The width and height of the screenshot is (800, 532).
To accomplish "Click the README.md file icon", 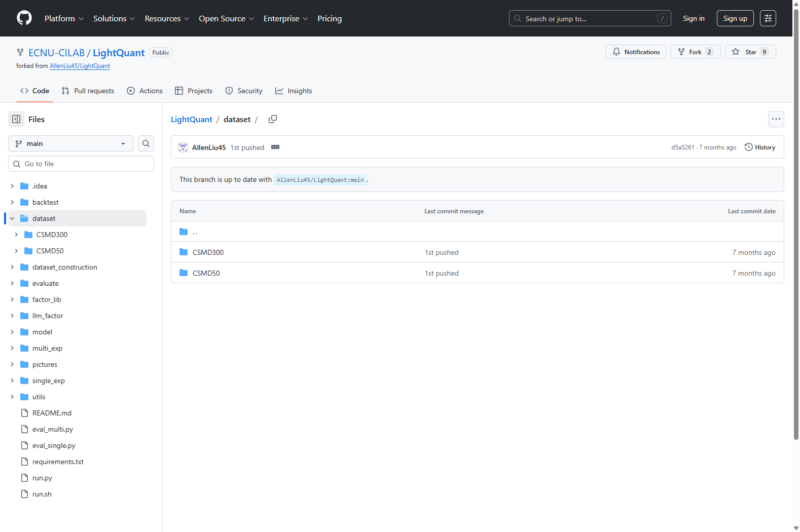I will (24, 413).
